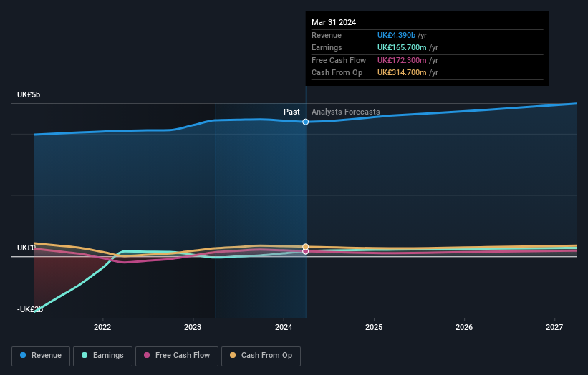Screen dimensions: 588x375
Task: Click the -UK£2b y-axis label
Action: click(x=30, y=309)
